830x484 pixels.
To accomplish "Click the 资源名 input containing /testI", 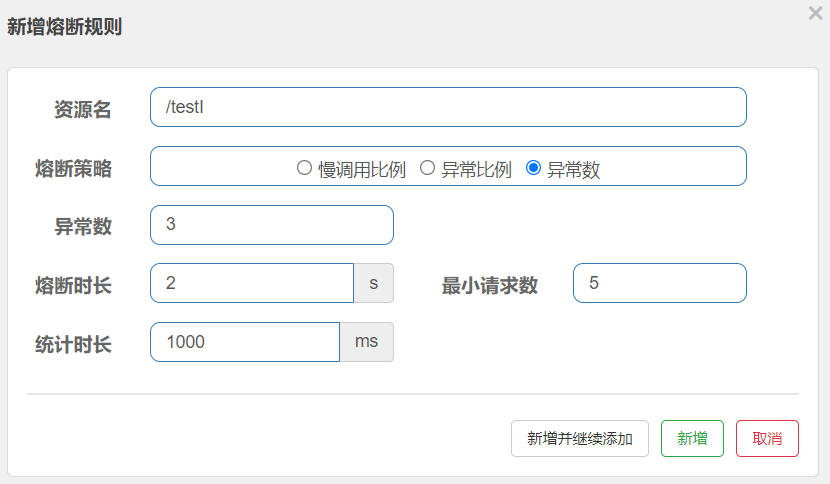I will pyautogui.click(x=448, y=107).
